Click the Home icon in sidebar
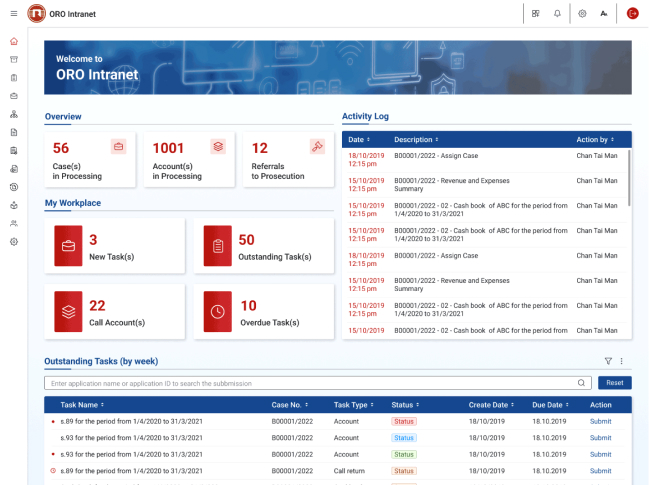The height and width of the screenshot is (485, 649). coord(13,42)
